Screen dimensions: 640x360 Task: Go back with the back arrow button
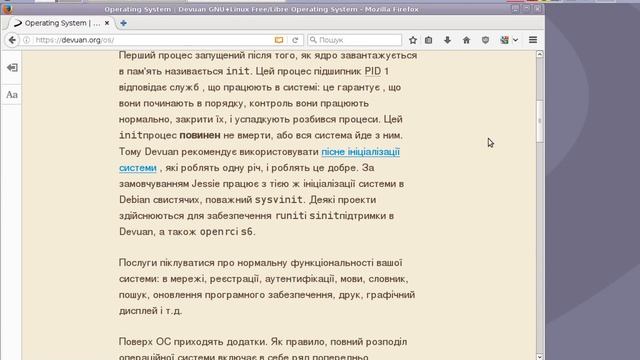(x=12, y=40)
